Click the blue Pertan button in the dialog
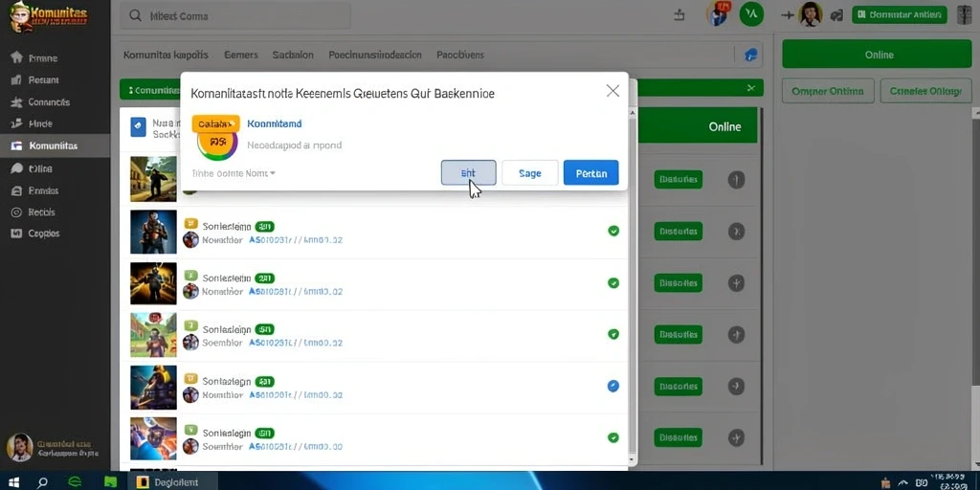980x490 pixels. click(x=590, y=173)
